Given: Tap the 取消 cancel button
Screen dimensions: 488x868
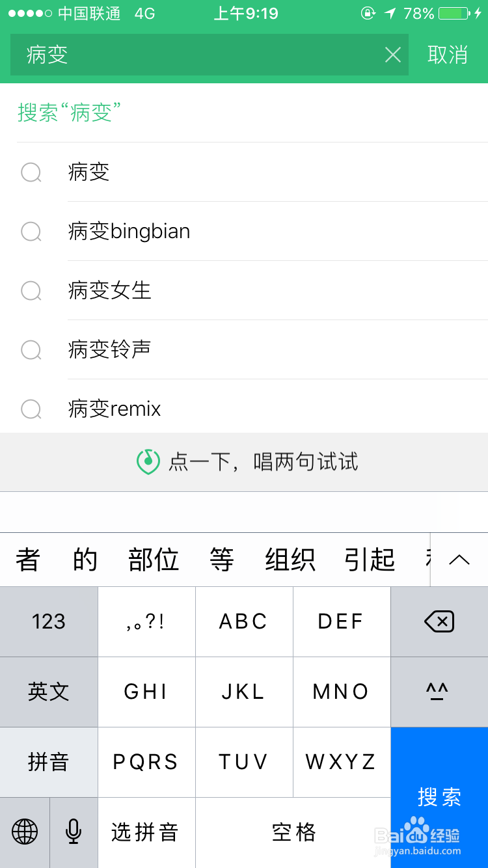Looking at the screenshot, I should coord(448,55).
